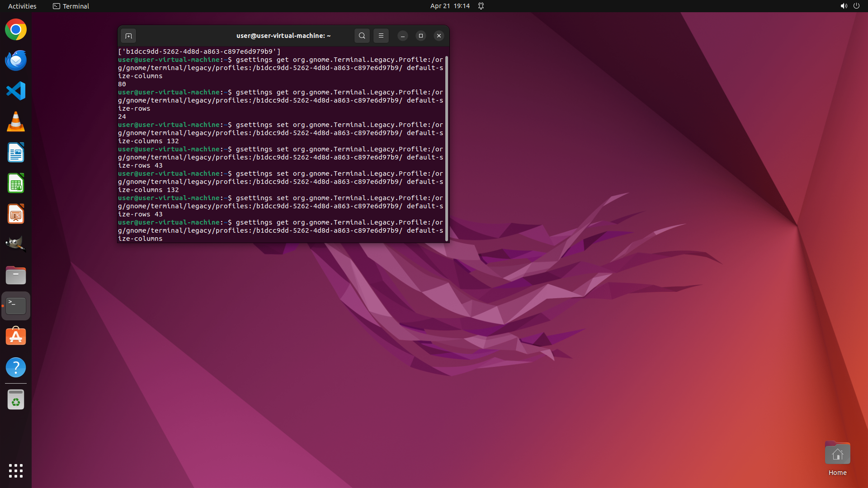Open VLC media player
The height and width of the screenshot is (488, 868).
coord(16,122)
